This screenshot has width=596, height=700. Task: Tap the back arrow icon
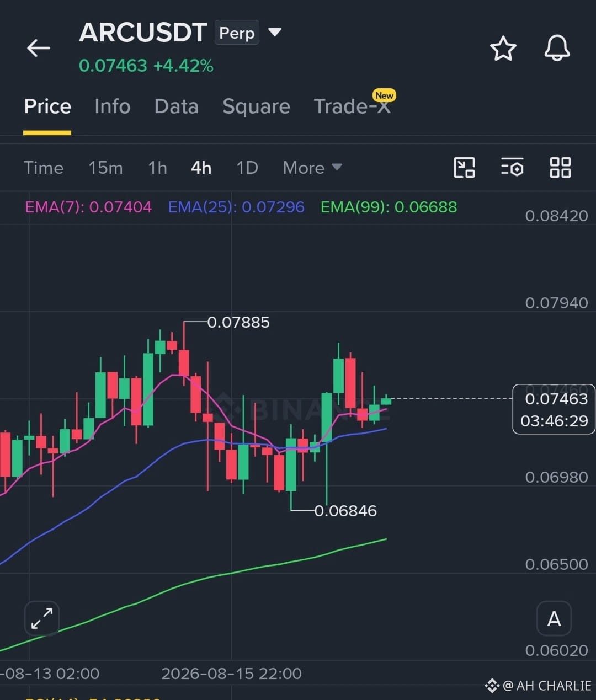tap(39, 48)
